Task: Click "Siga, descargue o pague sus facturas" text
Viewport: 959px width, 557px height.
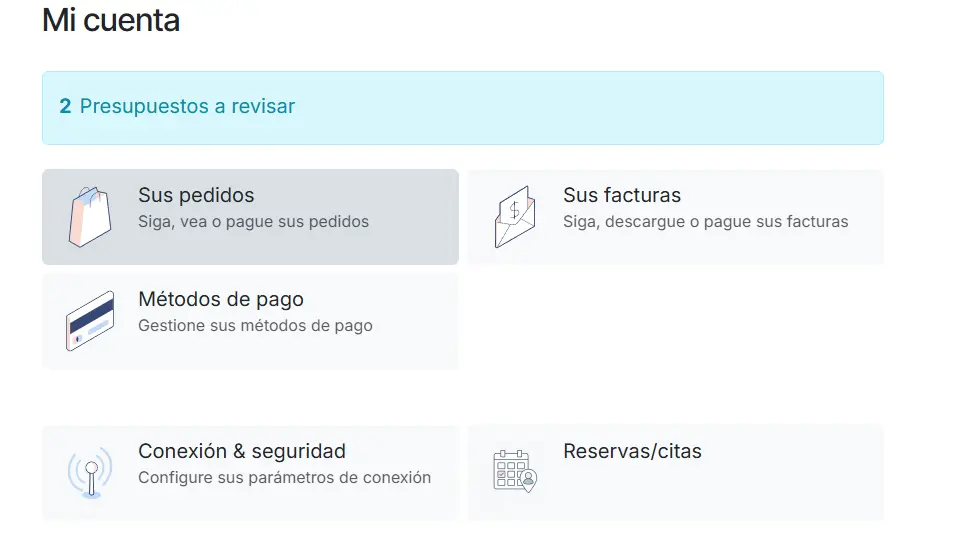Action: (x=705, y=222)
